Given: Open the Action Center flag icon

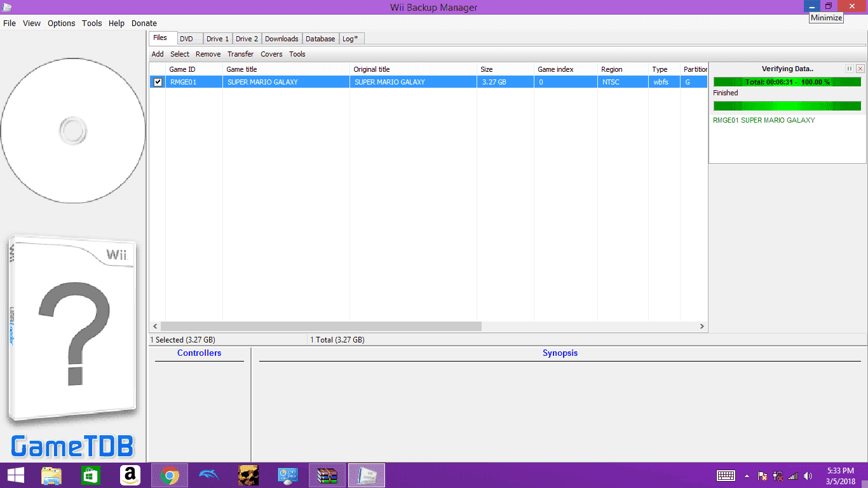Looking at the screenshot, I should 763,476.
